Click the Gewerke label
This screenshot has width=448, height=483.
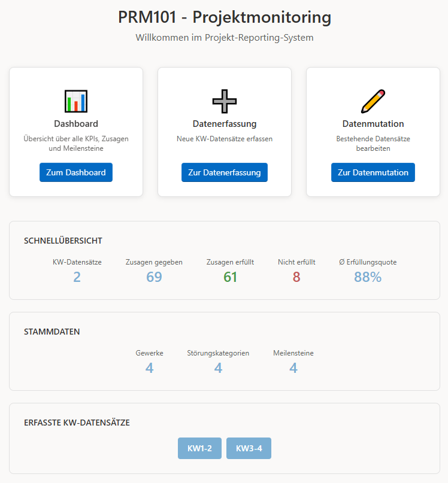point(150,353)
